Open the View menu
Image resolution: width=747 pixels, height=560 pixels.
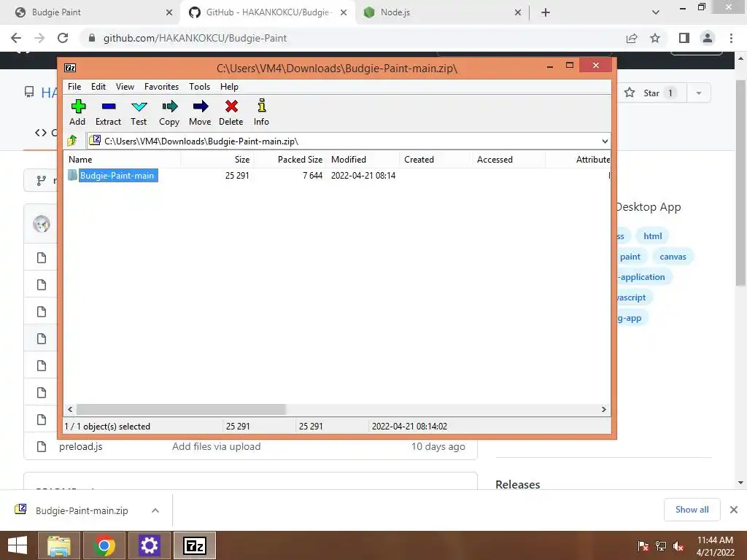125,87
